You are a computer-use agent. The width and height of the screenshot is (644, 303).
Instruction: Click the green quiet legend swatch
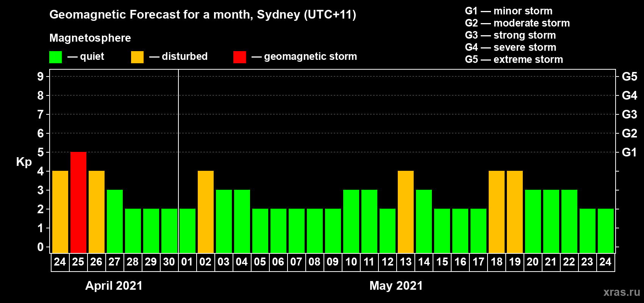[55, 57]
